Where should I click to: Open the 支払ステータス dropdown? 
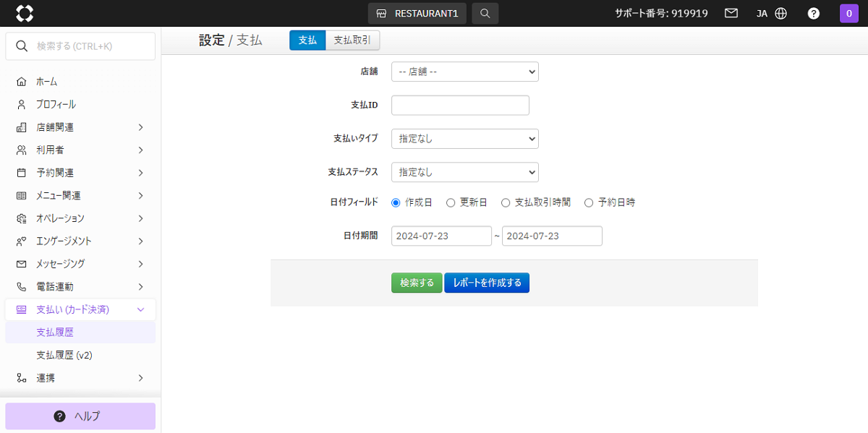coord(465,172)
